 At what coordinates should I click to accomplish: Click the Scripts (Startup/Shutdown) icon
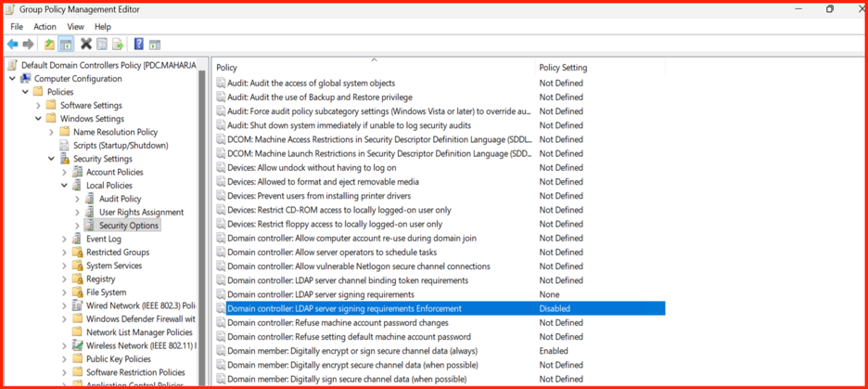point(65,145)
